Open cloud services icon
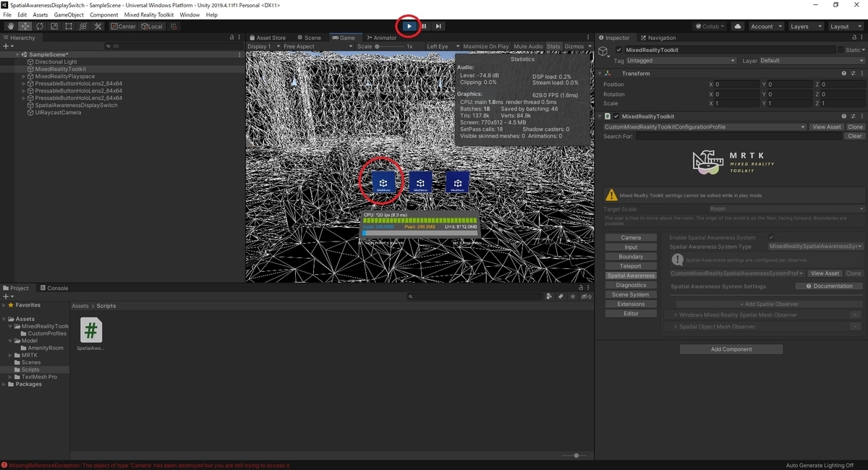Image resolution: width=868 pixels, height=470 pixels. coord(737,27)
